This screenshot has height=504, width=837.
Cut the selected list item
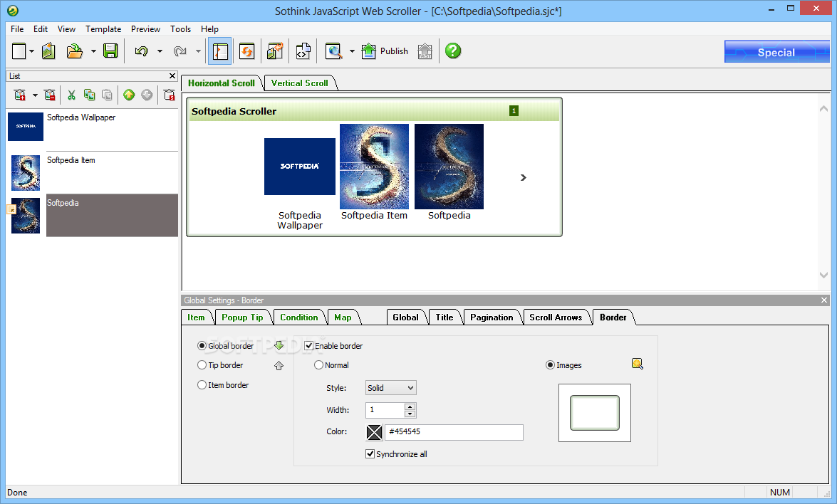[x=71, y=95]
